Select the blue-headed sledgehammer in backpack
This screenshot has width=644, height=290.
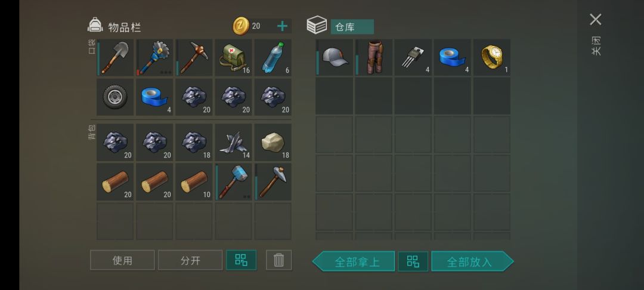click(x=233, y=181)
